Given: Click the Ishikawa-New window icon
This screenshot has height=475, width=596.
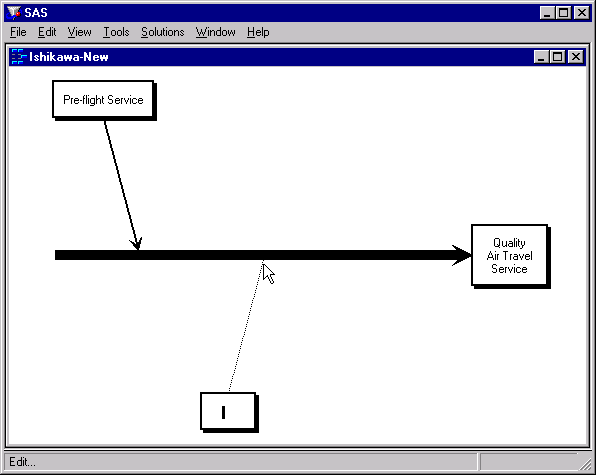Looking at the screenshot, I should click(18, 57).
